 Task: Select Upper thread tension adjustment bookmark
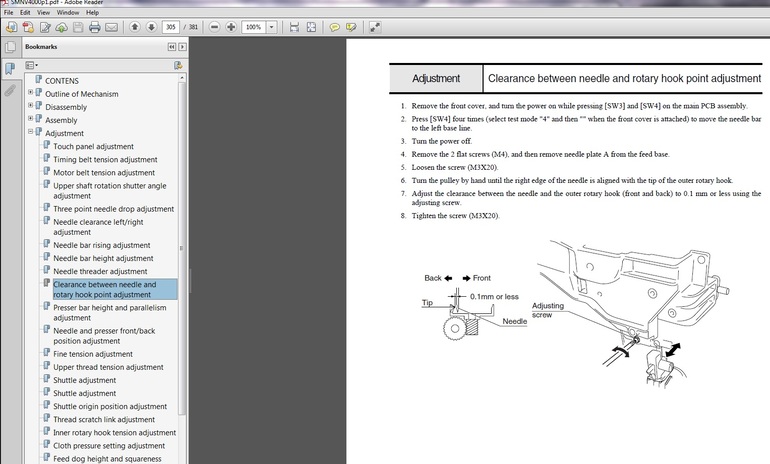click(x=108, y=367)
